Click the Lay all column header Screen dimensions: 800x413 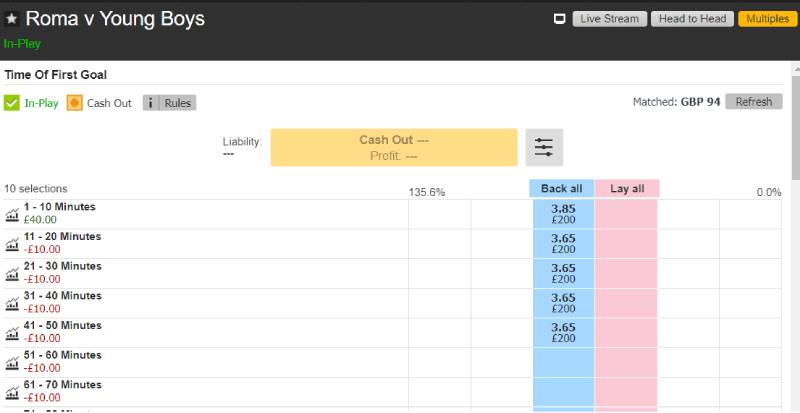coord(626,188)
